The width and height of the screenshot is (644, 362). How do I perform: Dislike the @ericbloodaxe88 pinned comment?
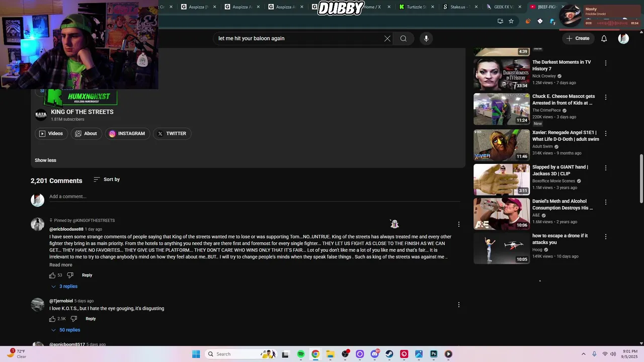pyautogui.click(x=70, y=275)
